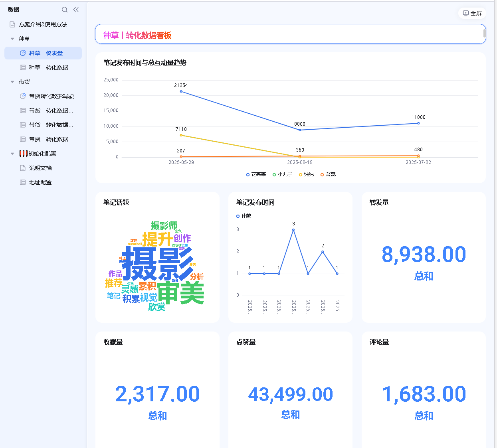Toggle 花菜菜 series in chart legend
Image resolution: width=497 pixels, height=448 pixels.
pyautogui.click(x=256, y=174)
